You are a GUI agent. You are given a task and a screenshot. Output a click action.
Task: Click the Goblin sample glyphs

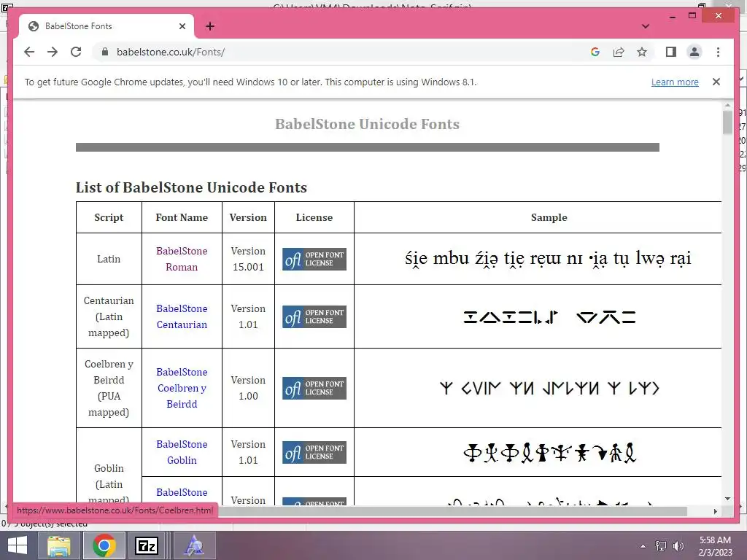point(549,452)
